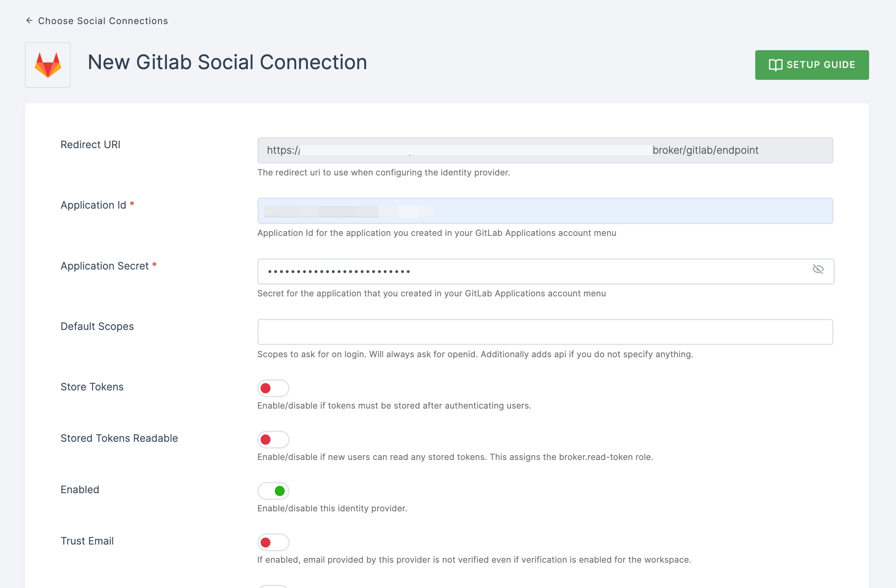Viewport: 896px width, 588px height.
Task: Click the GitLab logo icon
Action: (x=48, y=65)
